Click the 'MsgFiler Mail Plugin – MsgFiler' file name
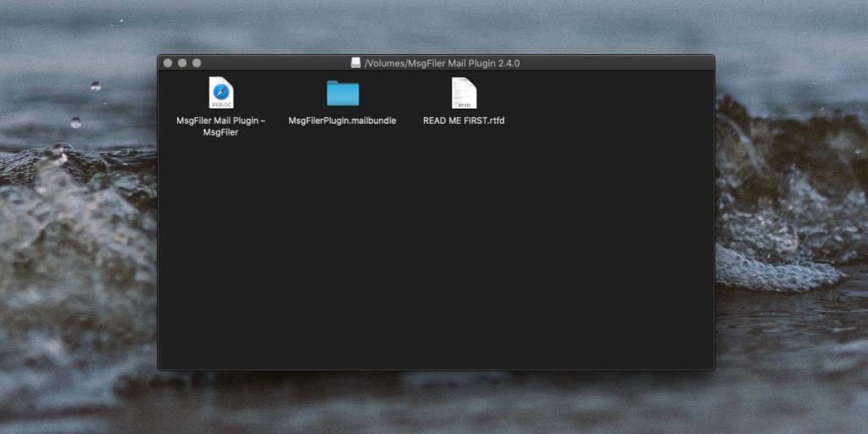The image size is (868, 434). (x=221, y=126)
